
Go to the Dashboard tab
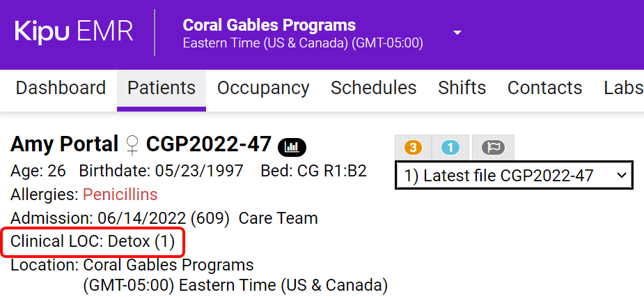(x=61, y=88)
